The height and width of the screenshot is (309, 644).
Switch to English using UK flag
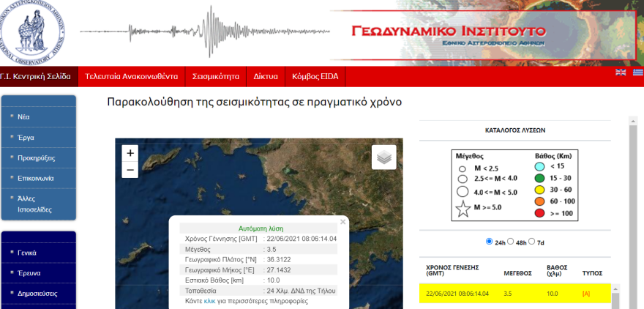pos(621,72)
